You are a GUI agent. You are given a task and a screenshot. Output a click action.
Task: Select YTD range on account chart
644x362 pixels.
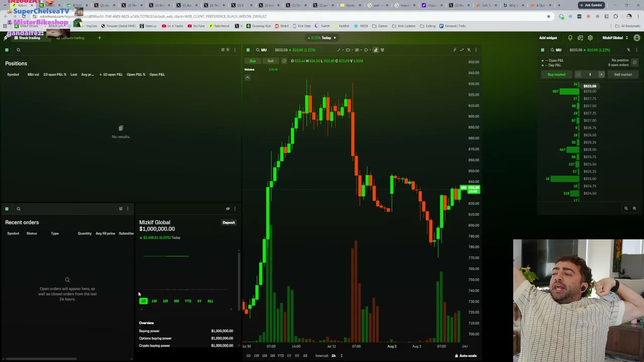click(188, 301)
